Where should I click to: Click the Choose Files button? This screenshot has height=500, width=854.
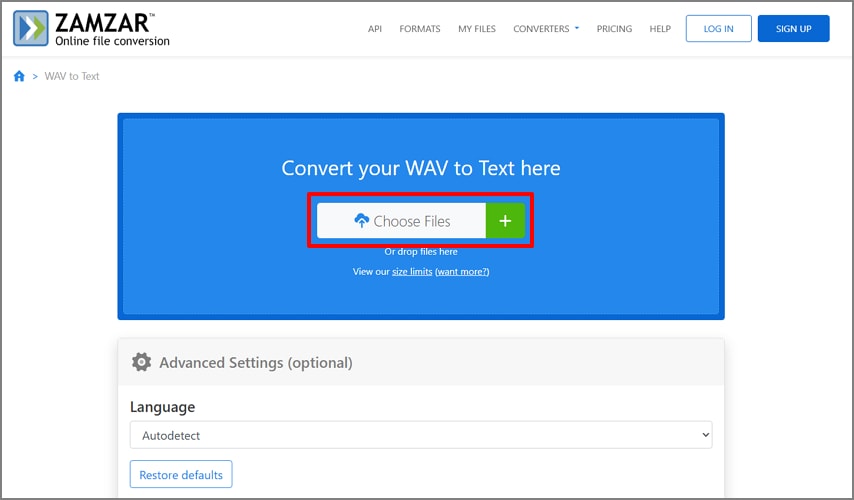click(401, 221)
